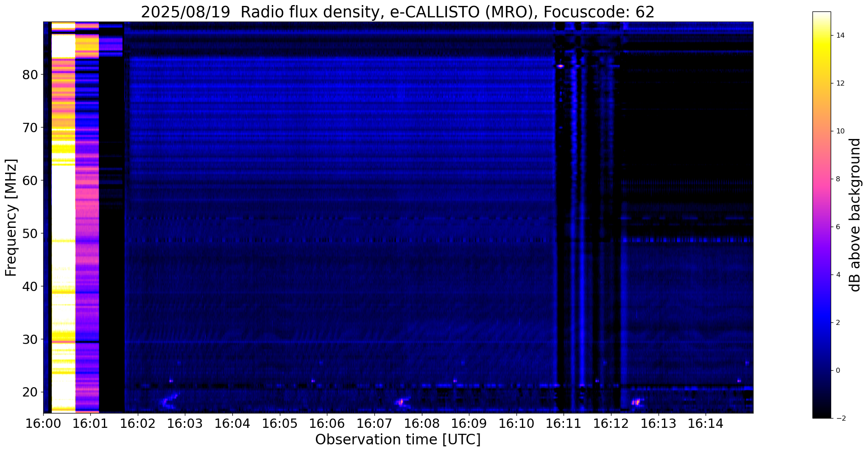868x452 pixels.
Task: Click the 16:03 time tick label
Action: coord(185,424)
